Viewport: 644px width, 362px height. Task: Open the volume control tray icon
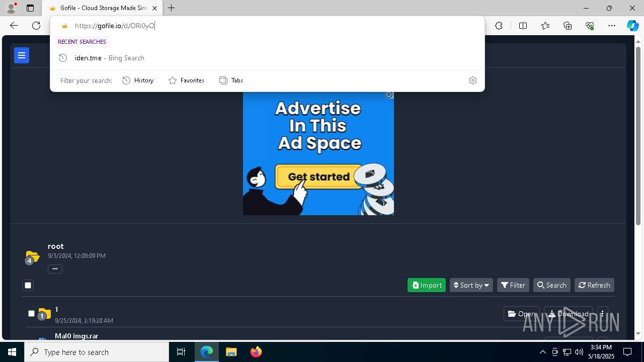pyautogui.click(x=579, y=352)
